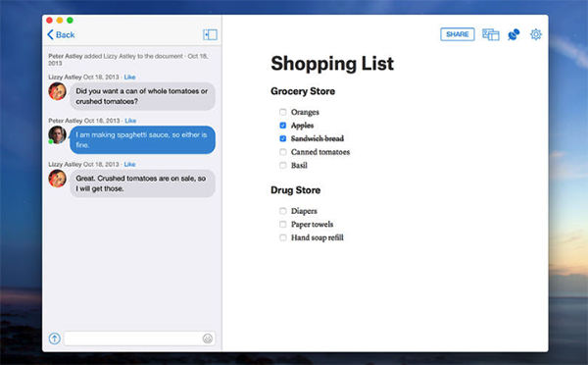Like Peter Astley's spaghetti sauce message
The width and height of the screenshot is (588, 365).
click(130, 121)
